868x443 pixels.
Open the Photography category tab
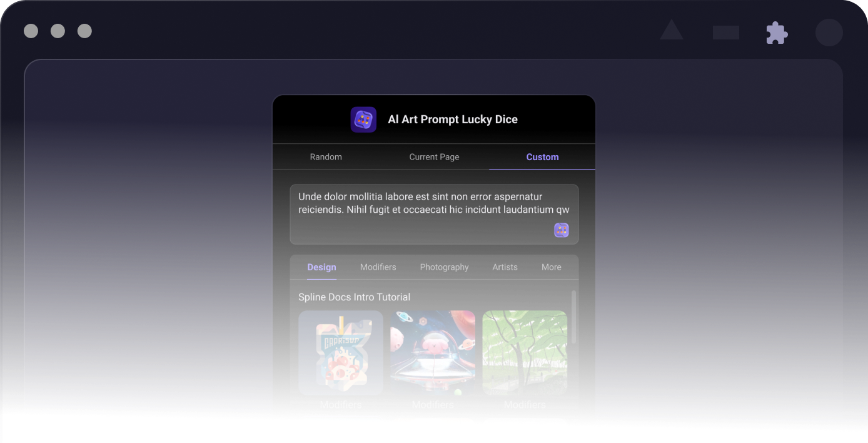[x=444, y=267]
